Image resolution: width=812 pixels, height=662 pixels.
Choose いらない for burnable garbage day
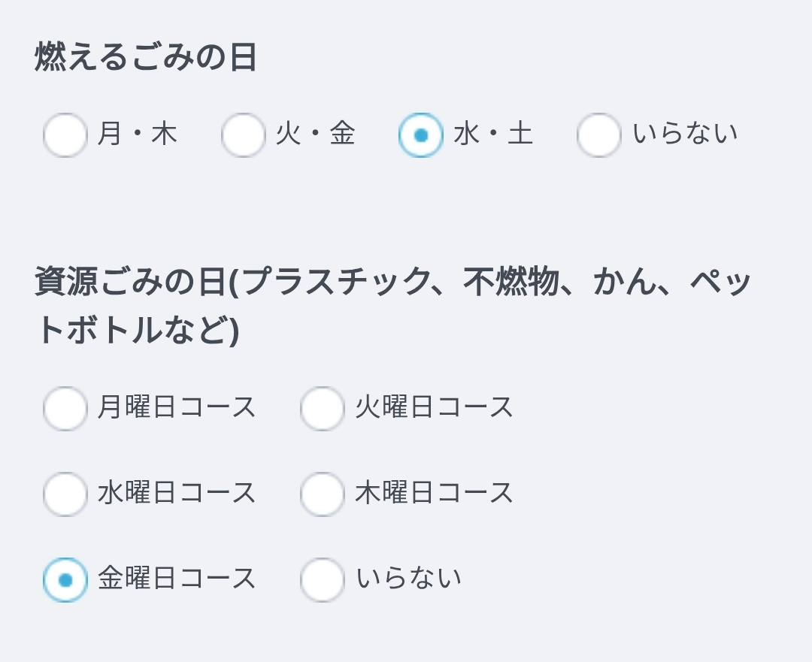click(599, 135)
